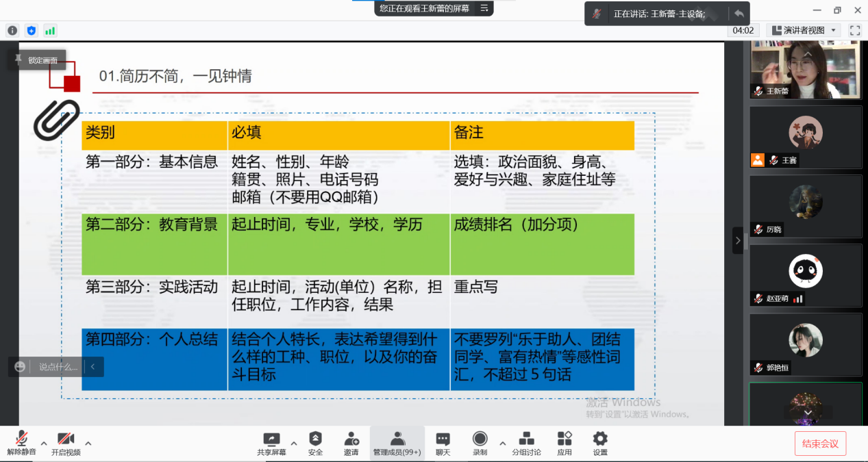The image size is (868, 462).
Task: Open Breakout Rooms (分组讨论)
Action: point(526,443)
